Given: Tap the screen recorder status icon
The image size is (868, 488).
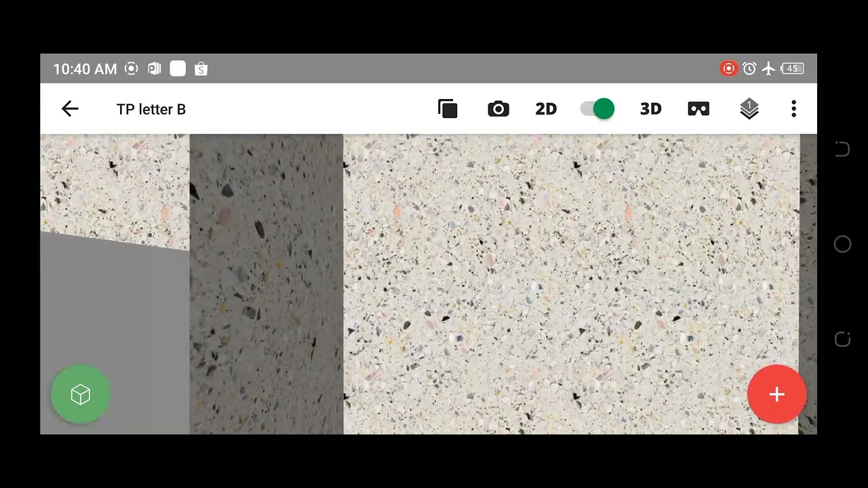Looking at the screenshot, I should [729, 68].
